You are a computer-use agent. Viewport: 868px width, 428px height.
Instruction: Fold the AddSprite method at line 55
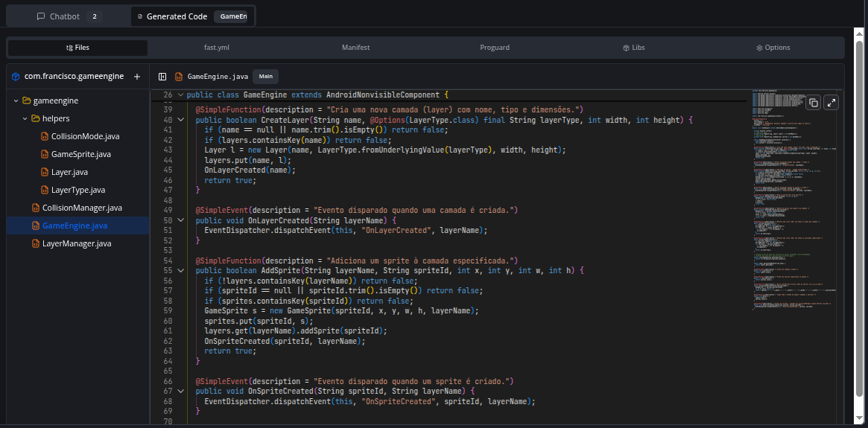coord(180,271)
